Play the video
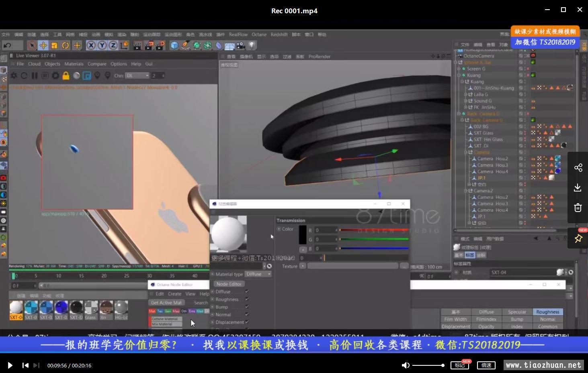This screenshot has height=373, width=588. click(x=10, y=365)
